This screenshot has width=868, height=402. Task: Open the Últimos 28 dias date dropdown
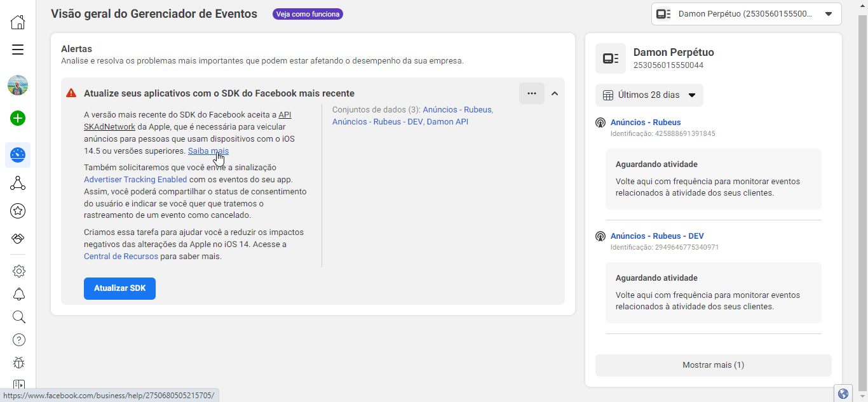[x=649, y=95]
